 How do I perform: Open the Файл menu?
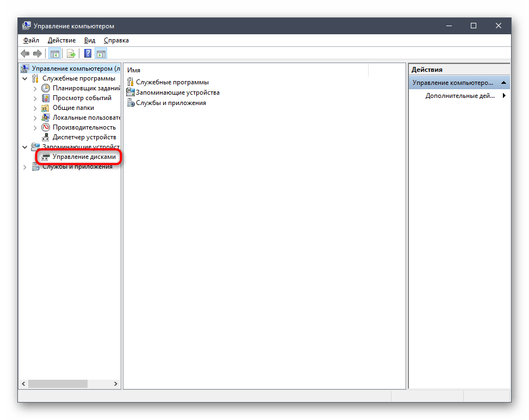(x=31, y=40)
